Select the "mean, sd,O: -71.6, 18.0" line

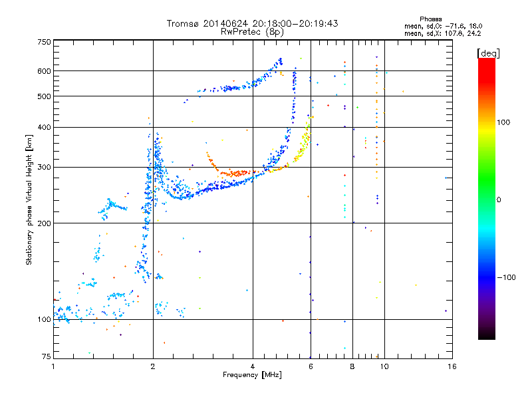443,26
